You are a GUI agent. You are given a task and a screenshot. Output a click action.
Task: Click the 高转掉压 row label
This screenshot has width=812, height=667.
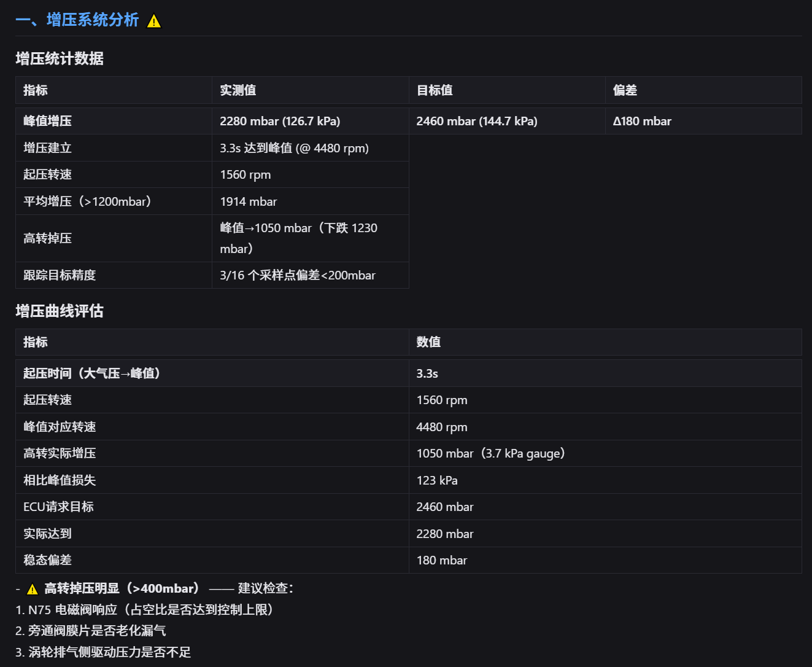(x=47, y=238)
